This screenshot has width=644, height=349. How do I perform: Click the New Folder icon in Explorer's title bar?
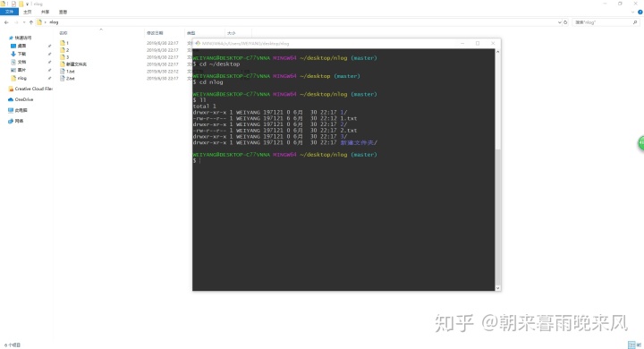21,4
